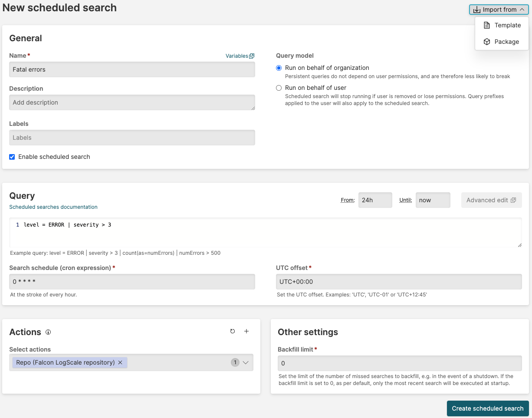Open Scheduled searches documentation
Image resolution: width=532 pixels, height=418 pixels.
click(x=53, y=207)
